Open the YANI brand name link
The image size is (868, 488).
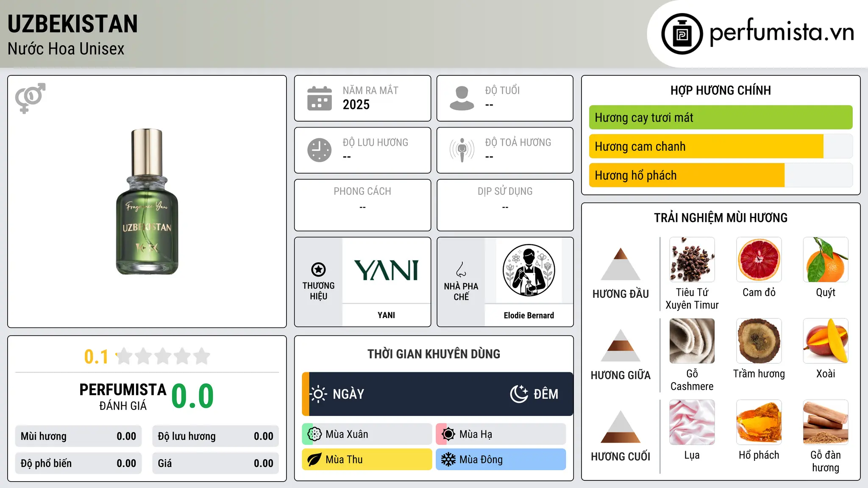pyautogui.click(x=386, y=315)
